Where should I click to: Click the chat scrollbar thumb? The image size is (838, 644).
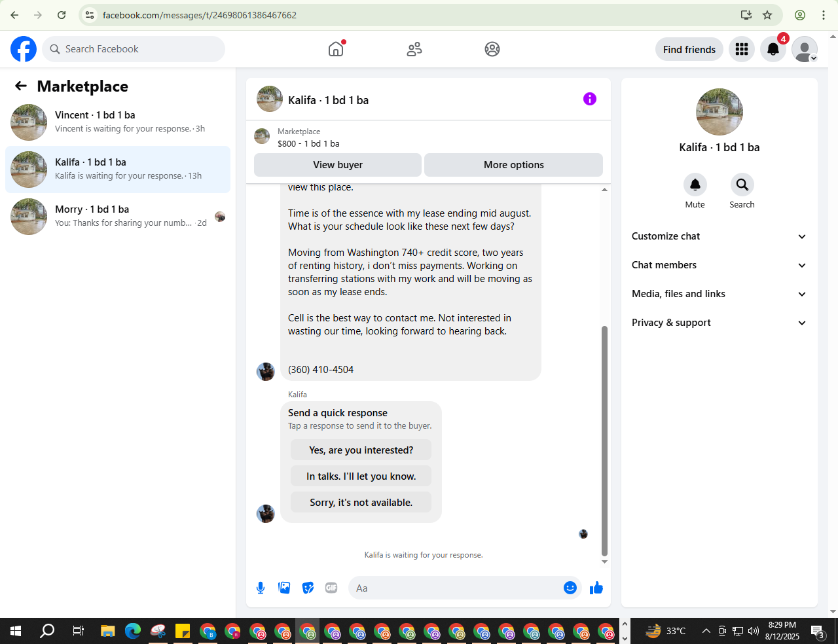click(x=604, y=440)
